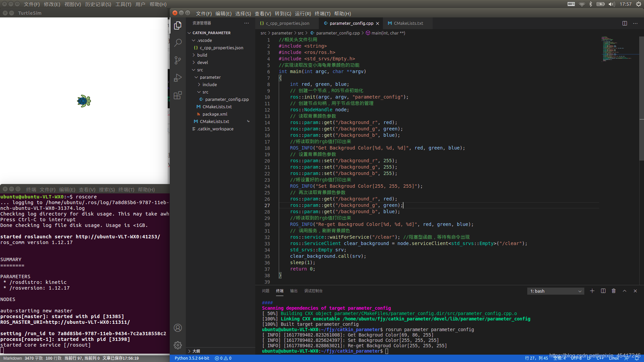Open the volume indicator in top bar
Image resolution: width=644 pixels, height=362 pixels.
[x=611, y=4]
